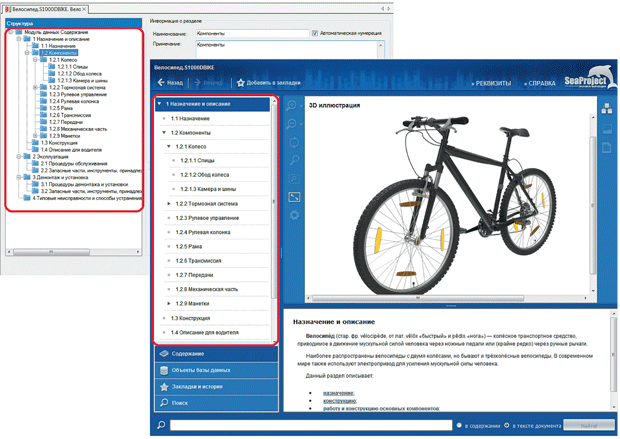Select '1.2.1.2 Обод колеса' in viewer contents
Screen dimensions: 620x439
(204, 175)
